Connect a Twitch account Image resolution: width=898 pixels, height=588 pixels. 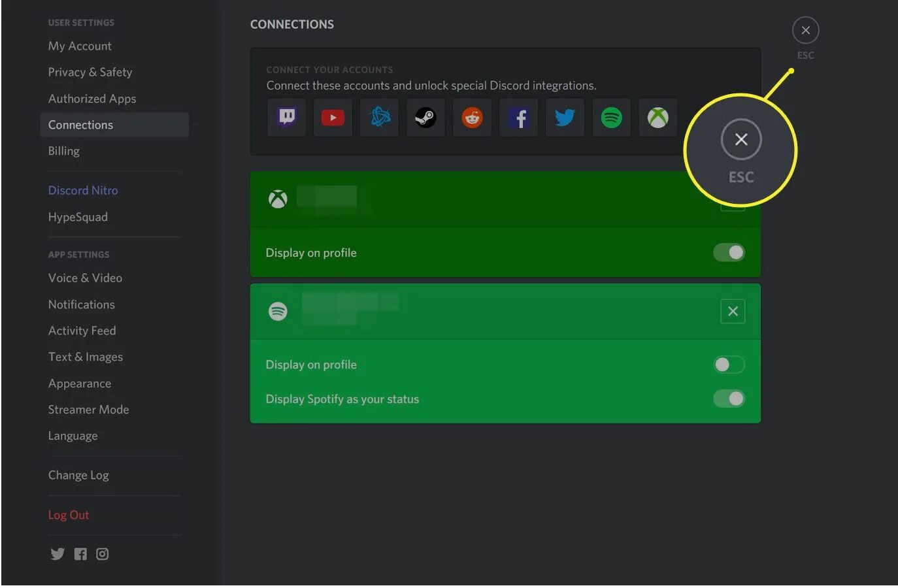click(286, 118)
